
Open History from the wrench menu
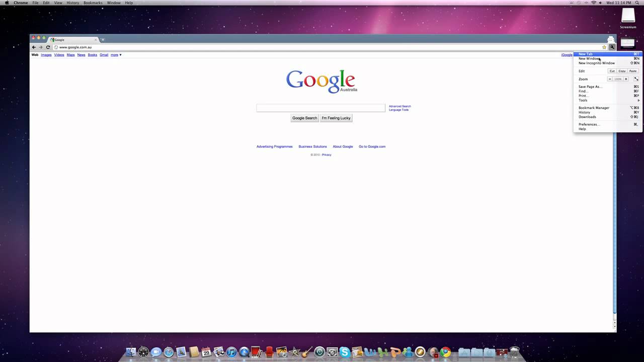coord(608,112)
